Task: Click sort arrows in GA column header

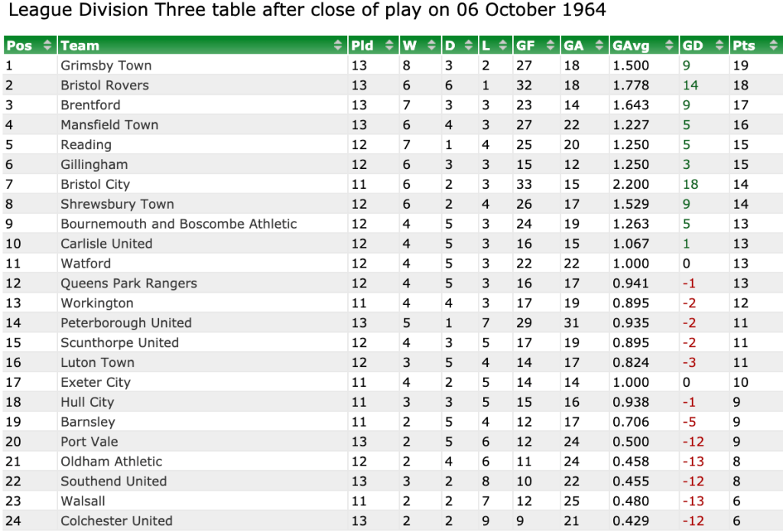Action: (x=599, y=46)
